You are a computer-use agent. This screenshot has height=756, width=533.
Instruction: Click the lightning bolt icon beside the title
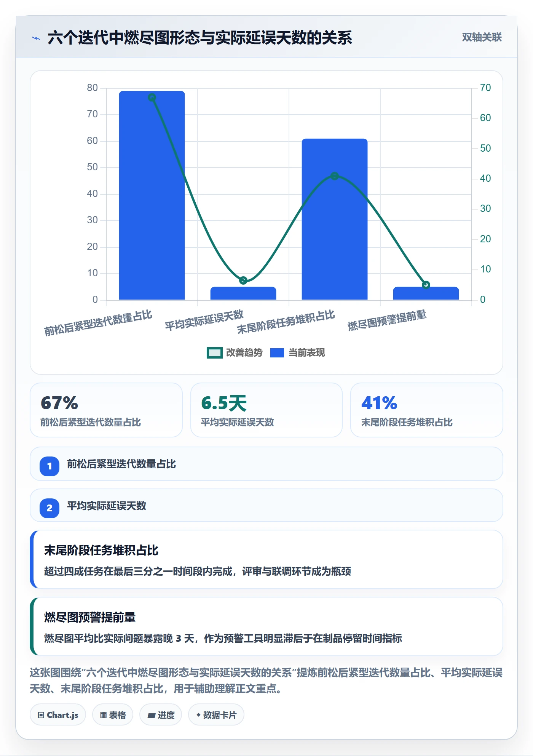[x=36, y=38]
